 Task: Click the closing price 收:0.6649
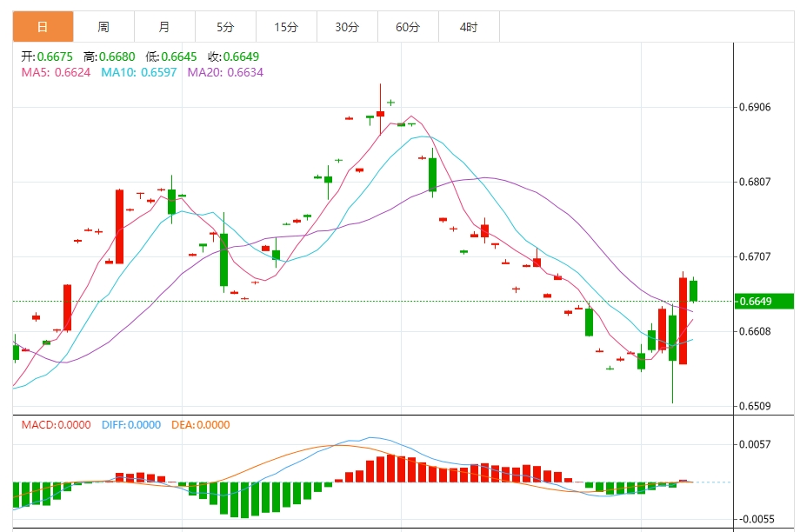[234, 57]
